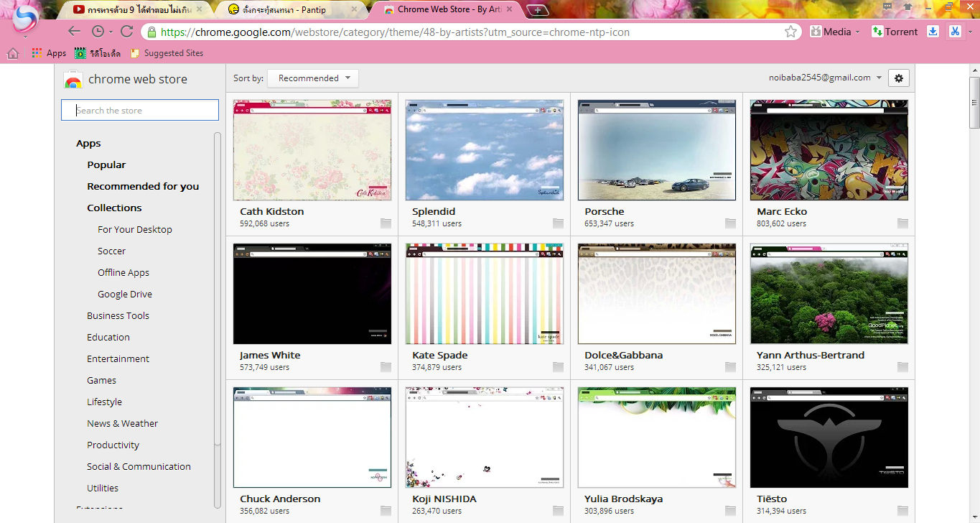Browse the Social & Communication category
This screenshot has height=523, width=980.
[x=139, y=467]
